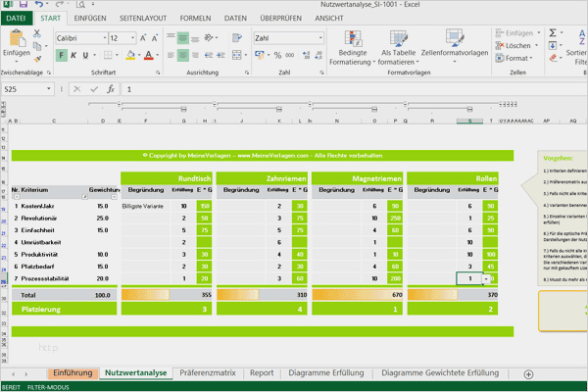Click the sheet tab scroll right arrow

click(x=25, y=374)
